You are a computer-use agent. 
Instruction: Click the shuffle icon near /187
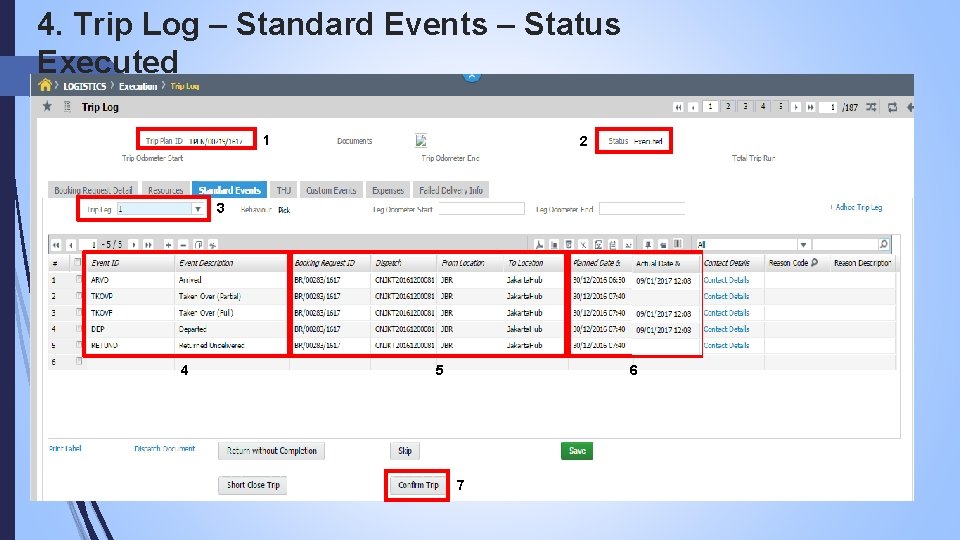[871, 107]
